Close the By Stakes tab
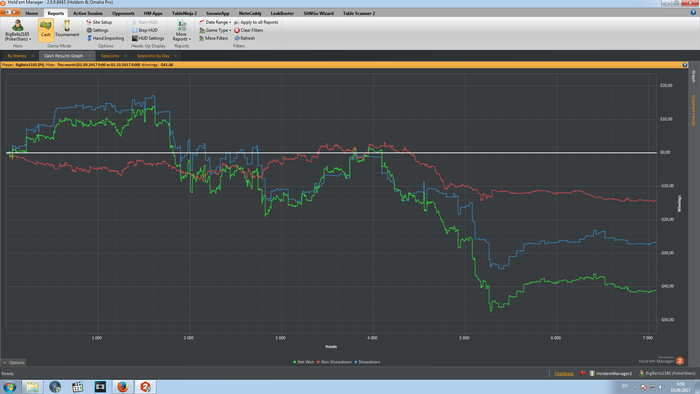The width and height of the screenshot is (700, 394). [33, 56]
